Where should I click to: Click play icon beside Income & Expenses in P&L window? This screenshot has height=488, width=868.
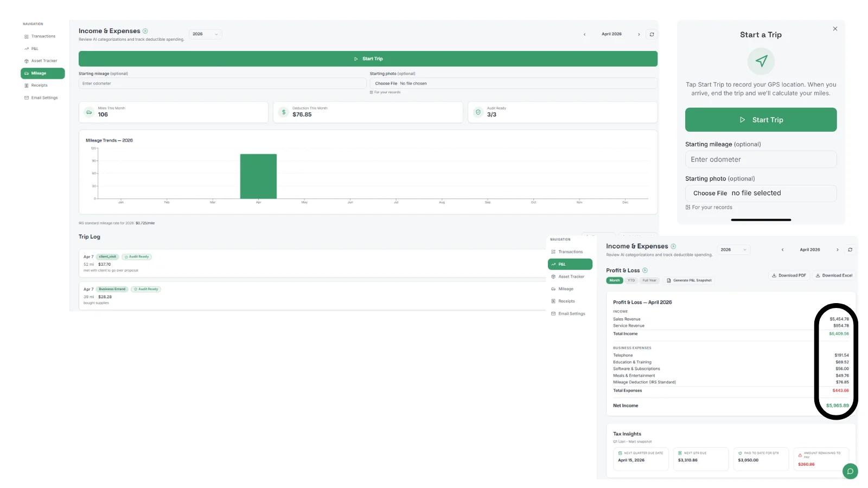tap(673, 246)
